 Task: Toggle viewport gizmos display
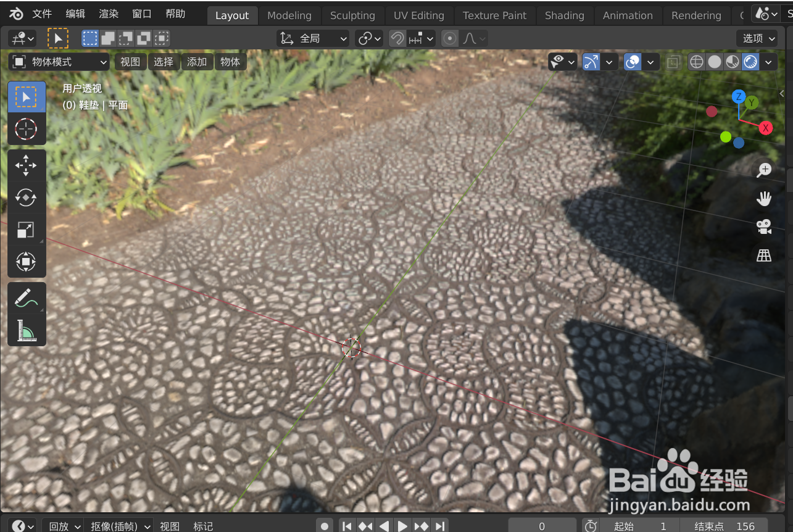click(591, 62)
